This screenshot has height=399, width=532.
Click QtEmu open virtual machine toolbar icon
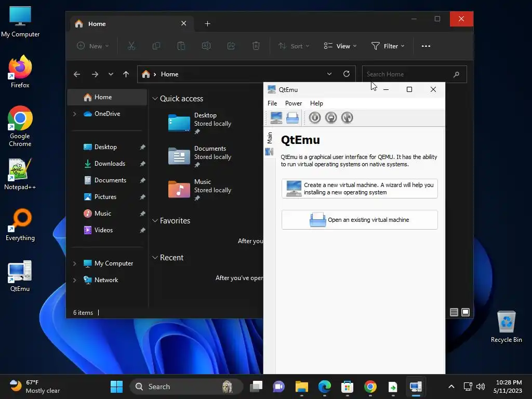point(292,118)
